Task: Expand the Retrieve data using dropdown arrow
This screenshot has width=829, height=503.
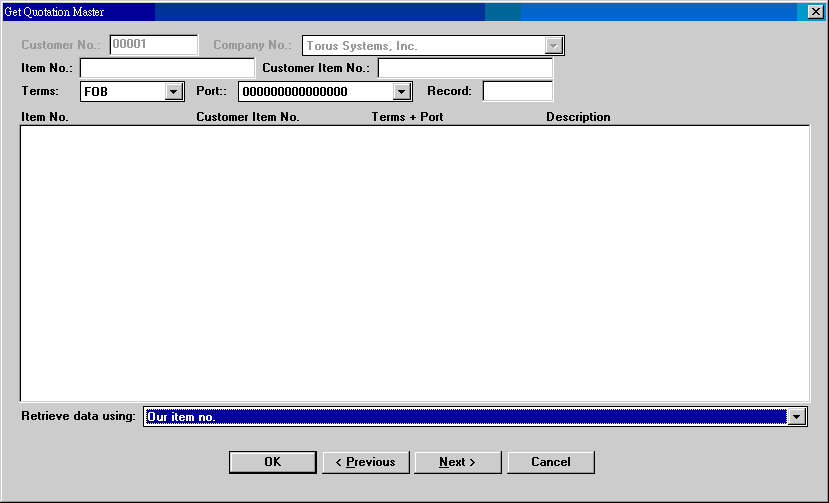Action: tap(797, 417)
